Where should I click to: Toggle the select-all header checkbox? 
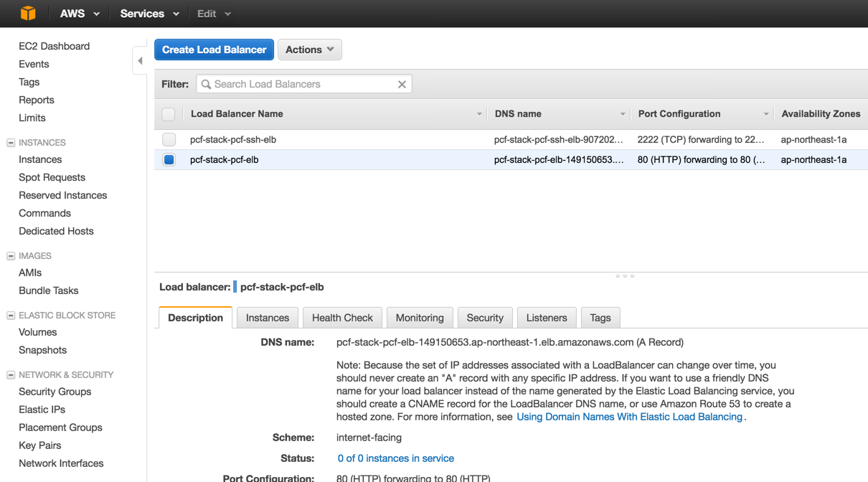tap(169, 114)
